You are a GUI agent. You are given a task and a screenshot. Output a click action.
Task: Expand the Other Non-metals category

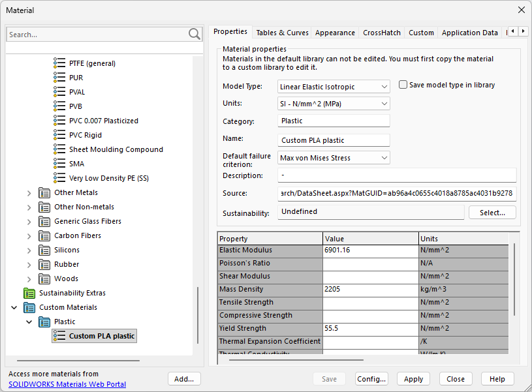[29, 207]
